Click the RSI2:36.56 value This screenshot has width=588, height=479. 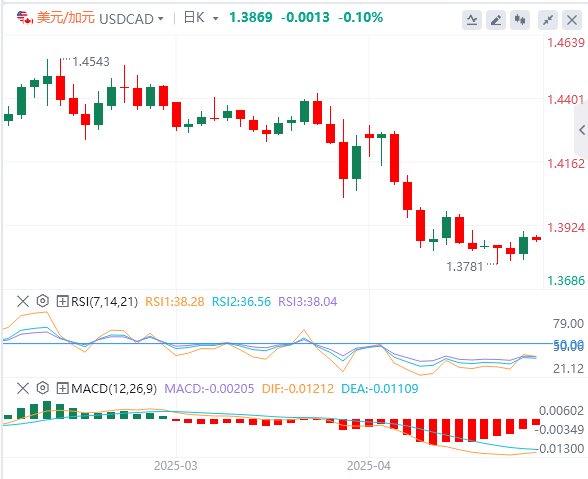point(241,302)
